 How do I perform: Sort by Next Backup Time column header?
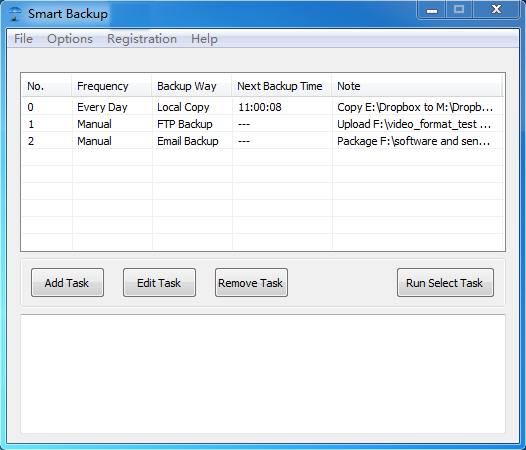pyautogui.click(x=282, y=86)
